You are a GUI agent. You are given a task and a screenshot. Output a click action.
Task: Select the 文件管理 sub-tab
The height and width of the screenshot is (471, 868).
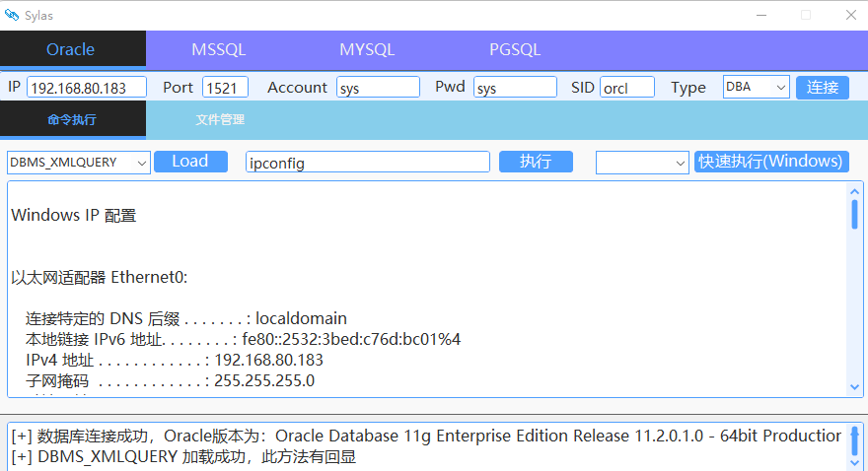220,119
